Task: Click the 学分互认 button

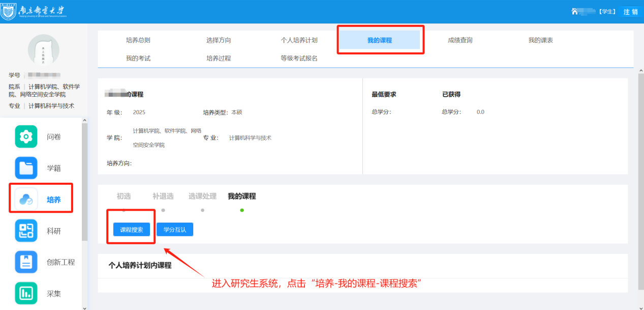Action: [175, 230]
